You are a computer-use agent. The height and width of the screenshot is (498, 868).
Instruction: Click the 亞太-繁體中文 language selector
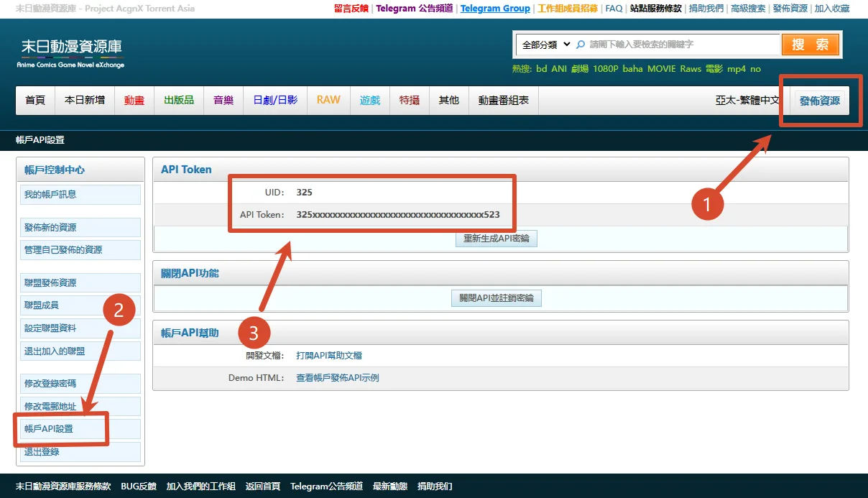pos(747,101)
